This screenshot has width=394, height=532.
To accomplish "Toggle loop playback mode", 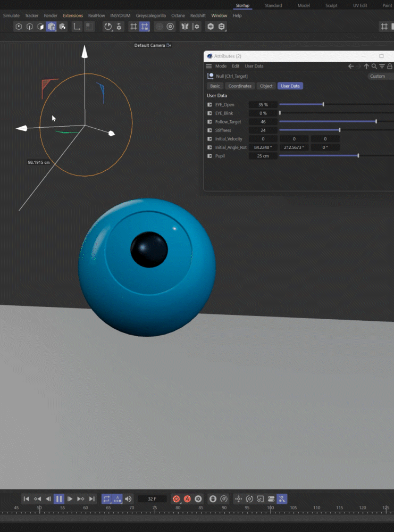I will (x=106, y=499).
